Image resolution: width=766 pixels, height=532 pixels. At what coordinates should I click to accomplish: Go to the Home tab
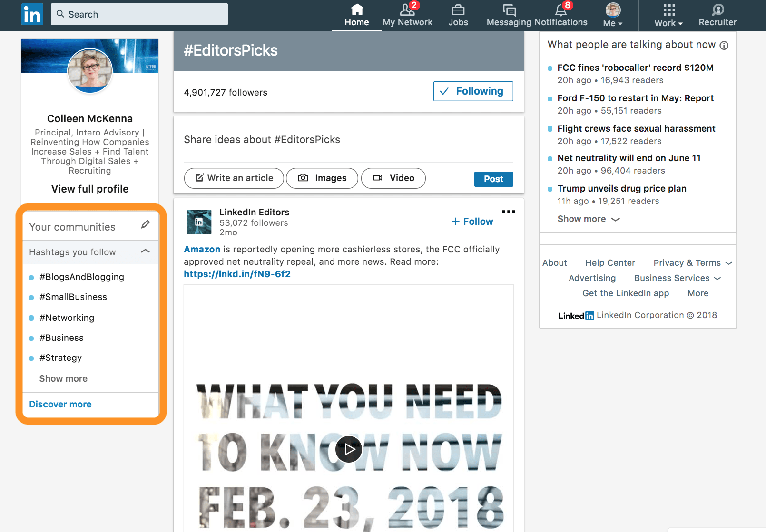pyautogui.click(x=356, y=15)
